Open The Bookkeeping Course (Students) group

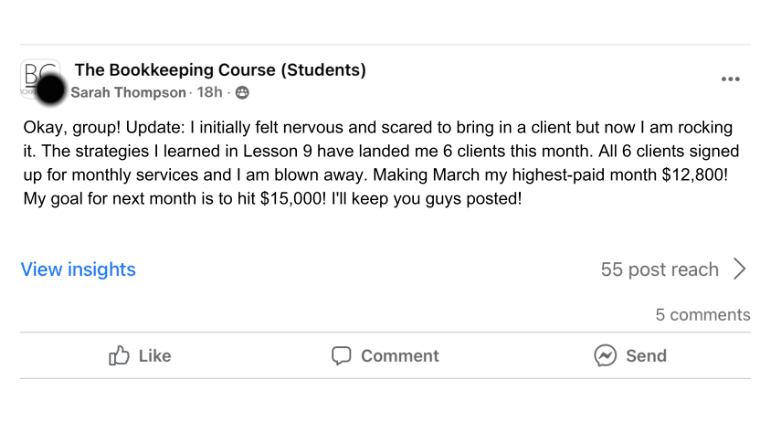pyautogui.click(x=220, y=70)
